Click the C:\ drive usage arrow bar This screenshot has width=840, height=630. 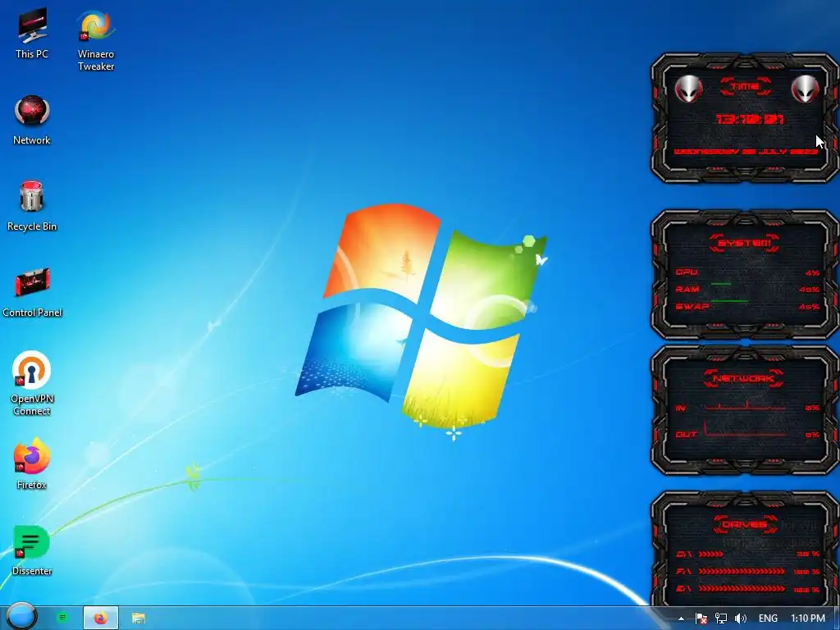click(x=711, y=554)
